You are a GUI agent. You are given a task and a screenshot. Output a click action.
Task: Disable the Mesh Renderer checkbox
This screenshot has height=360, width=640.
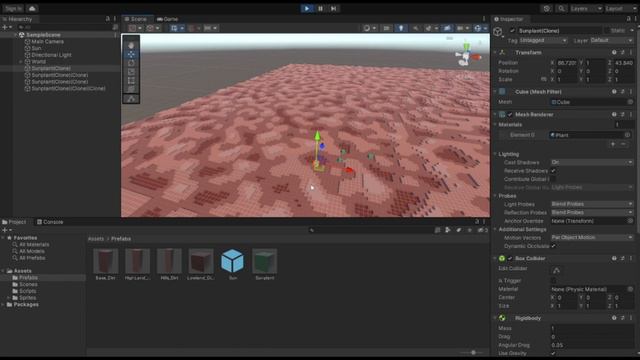[x=510, y=115]
